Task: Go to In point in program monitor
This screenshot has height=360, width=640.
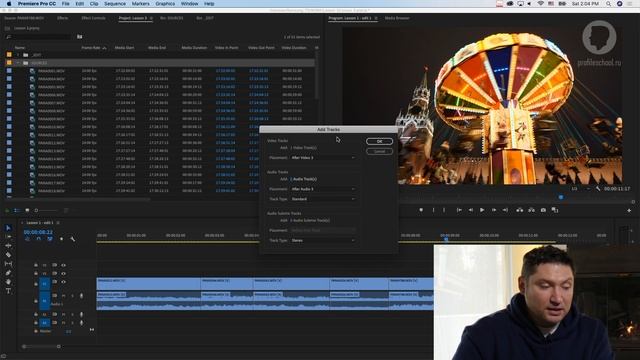Action: pyautogui.click(x=459, y=210)
